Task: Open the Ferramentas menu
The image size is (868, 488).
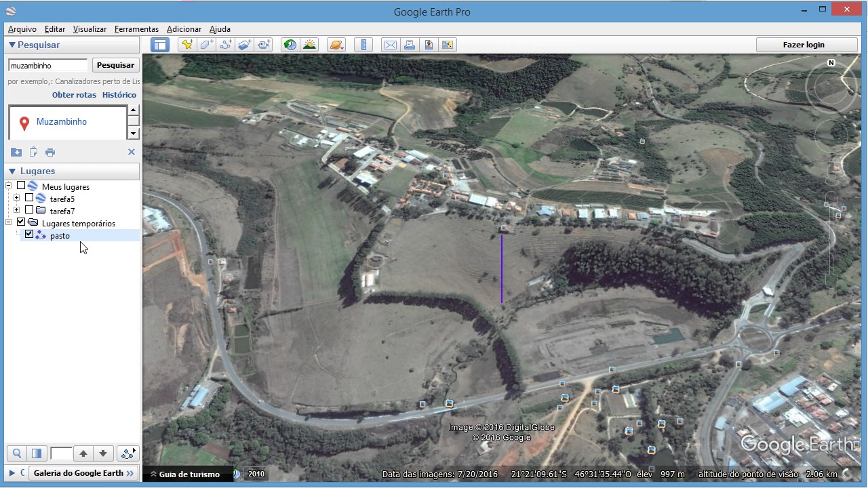Action: click(136, 29)
